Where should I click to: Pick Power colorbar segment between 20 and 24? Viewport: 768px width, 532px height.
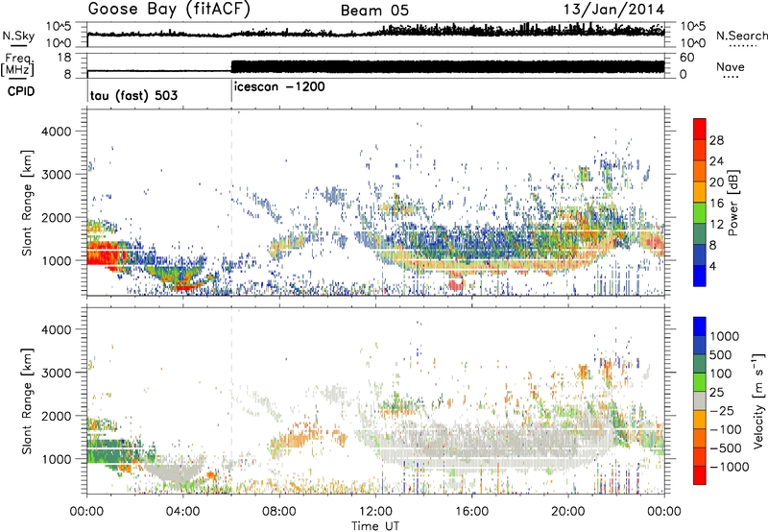coord(700,171)
